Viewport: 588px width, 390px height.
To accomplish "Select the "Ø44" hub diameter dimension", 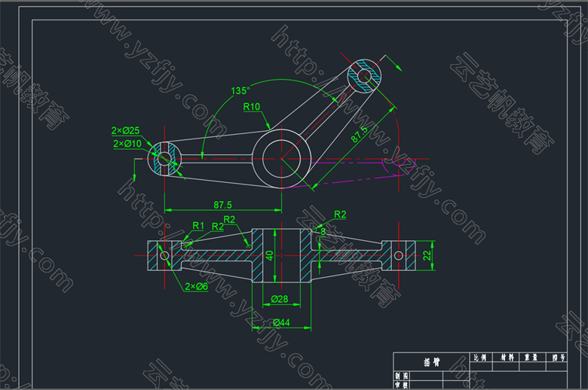I will point(281,322).
